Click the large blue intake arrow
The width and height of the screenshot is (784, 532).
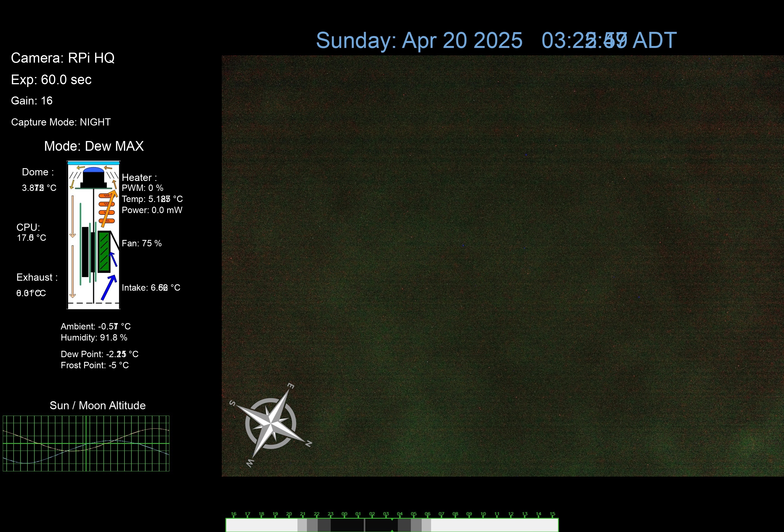click(109, 288)
